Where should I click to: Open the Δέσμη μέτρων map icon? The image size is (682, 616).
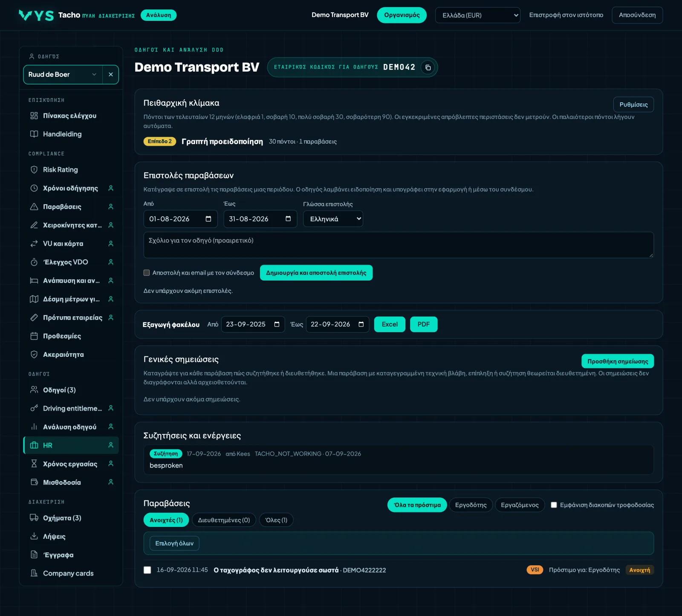[x=34, y=299]
